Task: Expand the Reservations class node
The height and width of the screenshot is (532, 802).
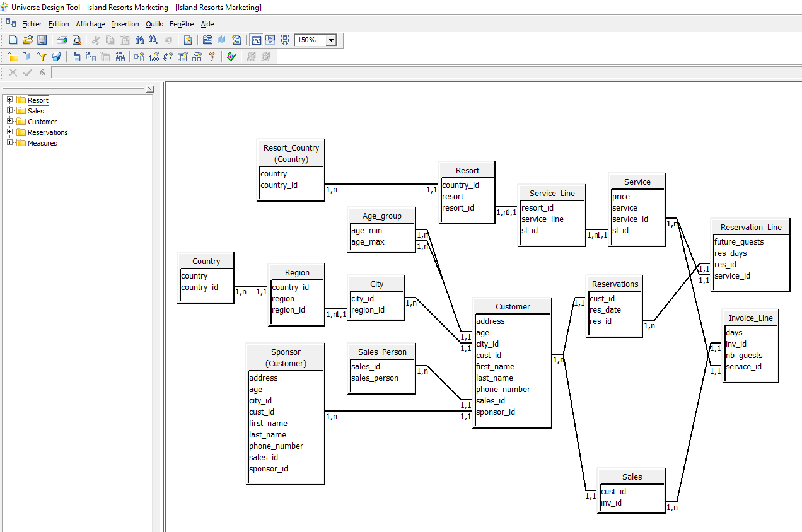Action: pos(10,132)
